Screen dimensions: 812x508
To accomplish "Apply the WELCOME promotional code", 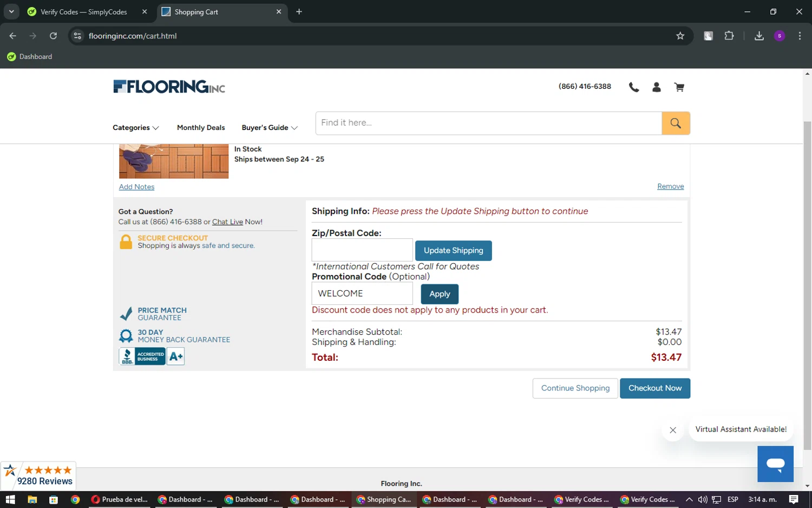I will pyautogui.click(x=439, y=294).
